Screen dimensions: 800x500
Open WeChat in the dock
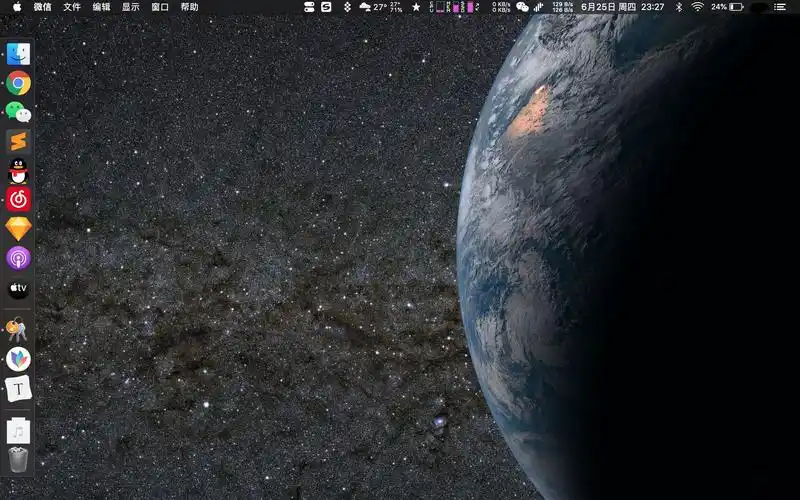pos(18,112)
